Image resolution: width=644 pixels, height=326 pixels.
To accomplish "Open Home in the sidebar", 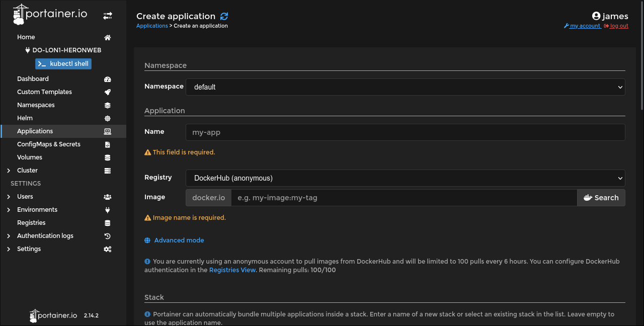I will tap(26, 37).
